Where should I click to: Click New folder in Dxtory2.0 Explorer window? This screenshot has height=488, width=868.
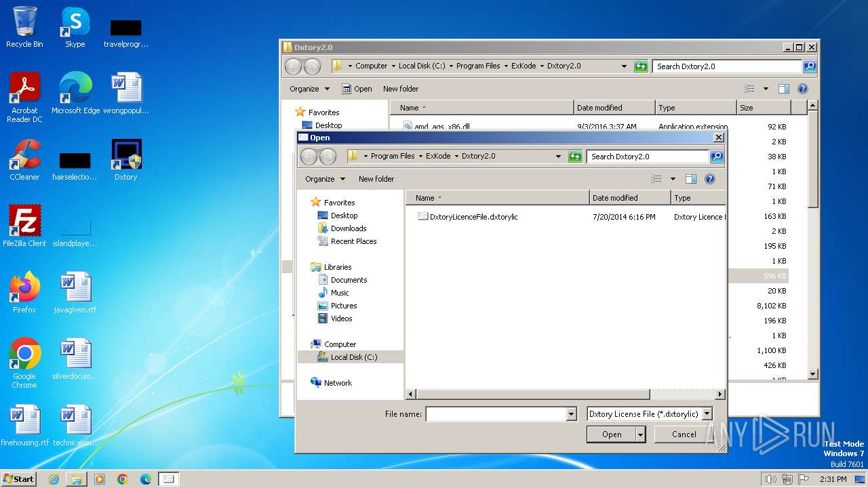coord(401,89)
